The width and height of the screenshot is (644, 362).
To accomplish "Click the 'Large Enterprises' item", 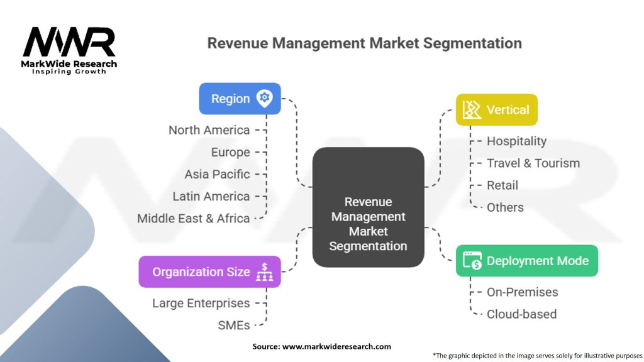I will click(x=201, y=304).
